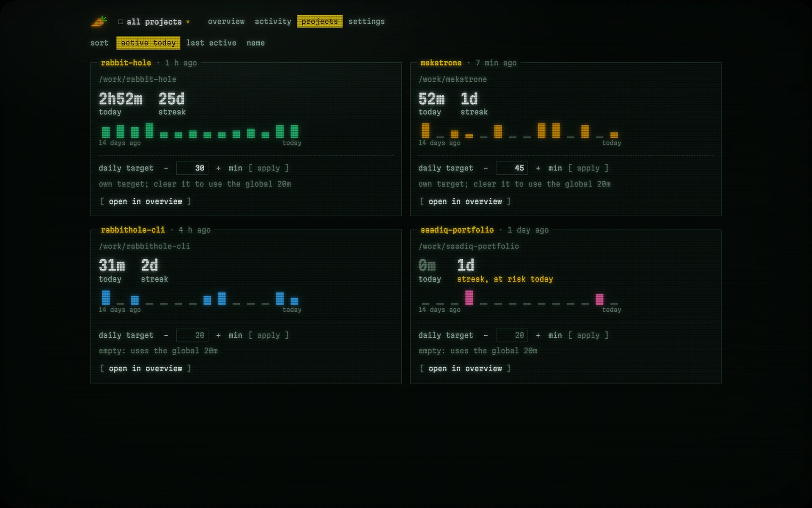Increase saadiq-portfolio daily target with plus
812x508 pixels.
point(538,335)
